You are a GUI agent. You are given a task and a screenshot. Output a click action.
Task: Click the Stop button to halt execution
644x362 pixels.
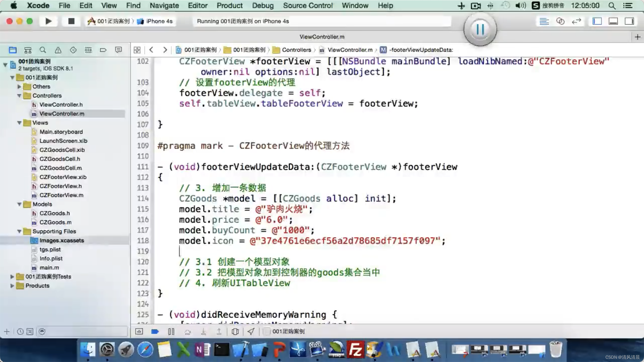pos(71,20)
